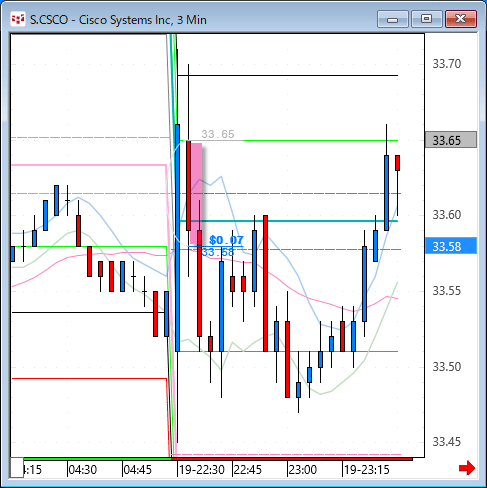Click the 33.55 label on the price axis
This screenshot has width=487, height=488.
(447, 291)
